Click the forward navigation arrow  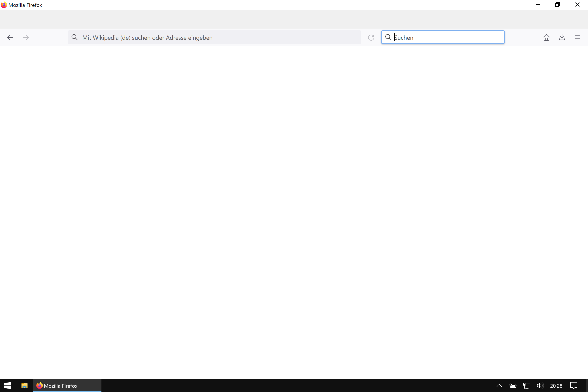(x=26, y=37)
